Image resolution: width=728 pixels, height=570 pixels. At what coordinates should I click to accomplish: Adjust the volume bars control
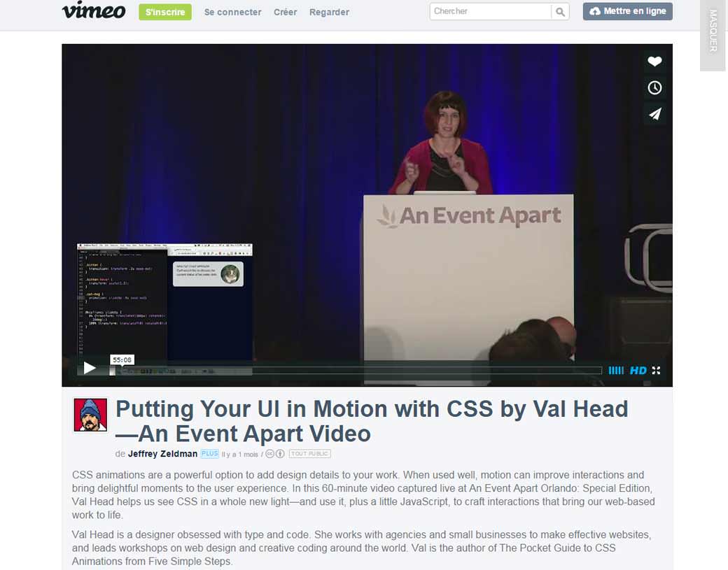(x=616, y=370)
